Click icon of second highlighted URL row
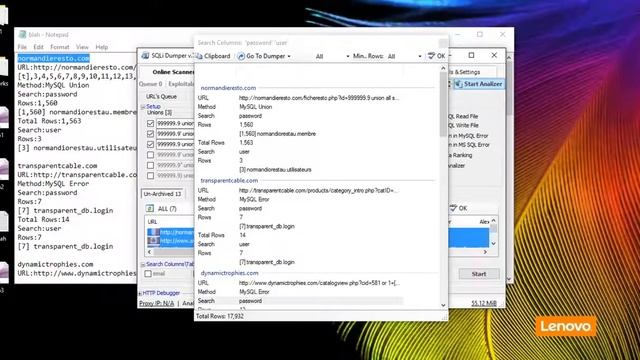Viewport: 640px width, 360px height. tap(153, 240)
